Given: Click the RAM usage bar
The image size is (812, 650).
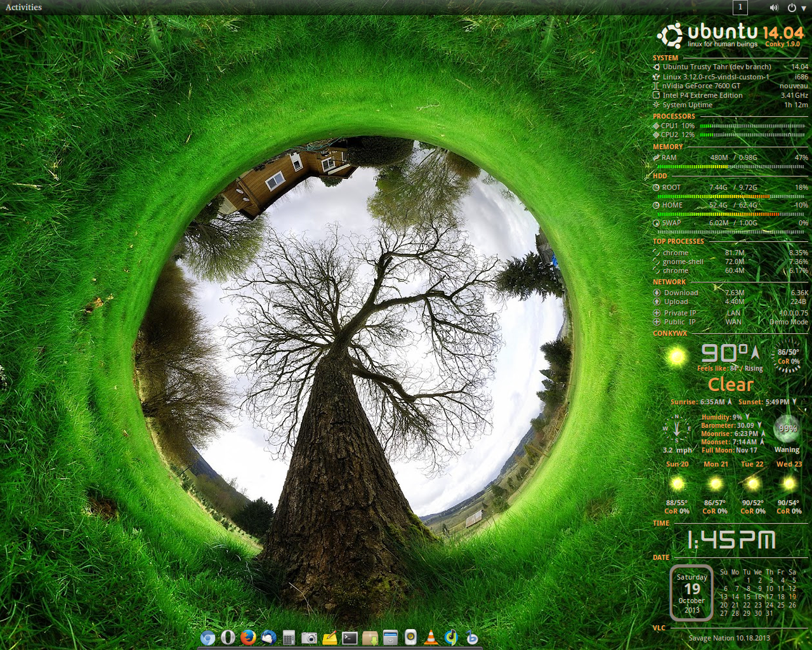Looking at the screenshot, I should pos(731,167).
